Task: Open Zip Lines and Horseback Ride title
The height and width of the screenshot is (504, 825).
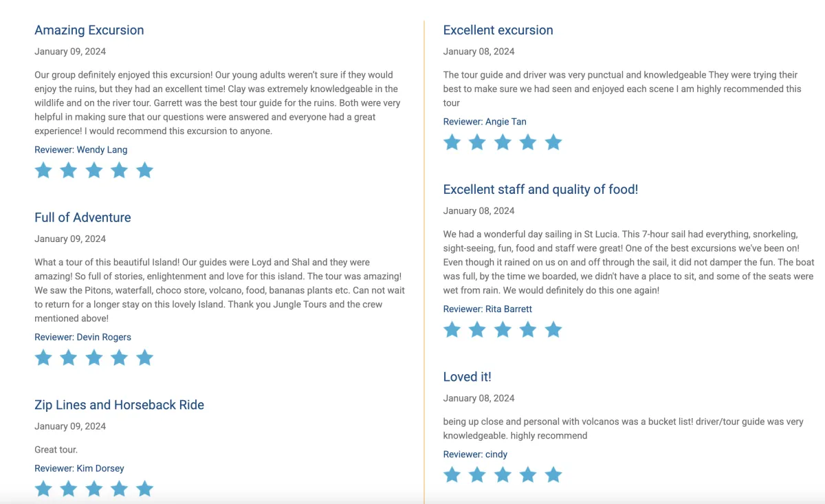Action: coord(119,405)
